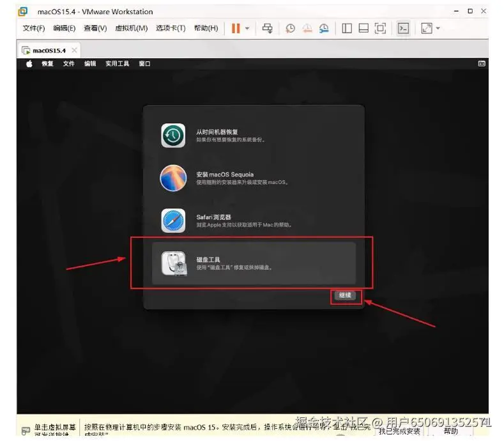Screen dimensions: 504x441
Task: Open the console view toolbar icon
Action: (x=403, y=28)
